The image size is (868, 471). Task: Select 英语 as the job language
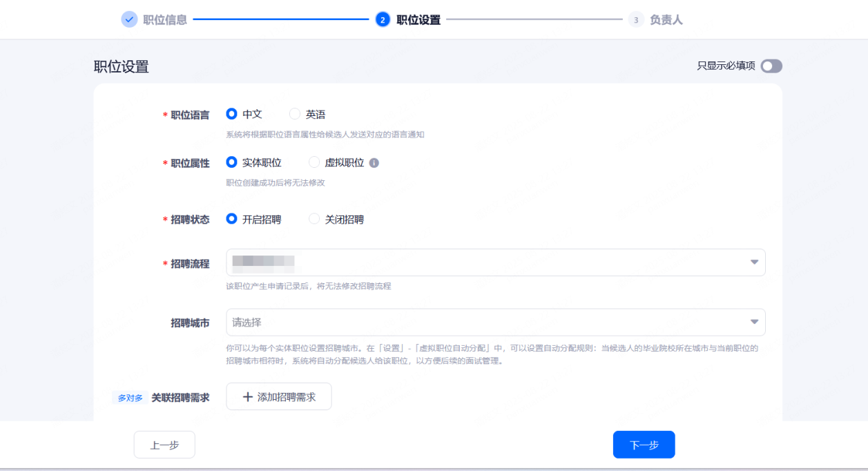(x=295, y=114)
